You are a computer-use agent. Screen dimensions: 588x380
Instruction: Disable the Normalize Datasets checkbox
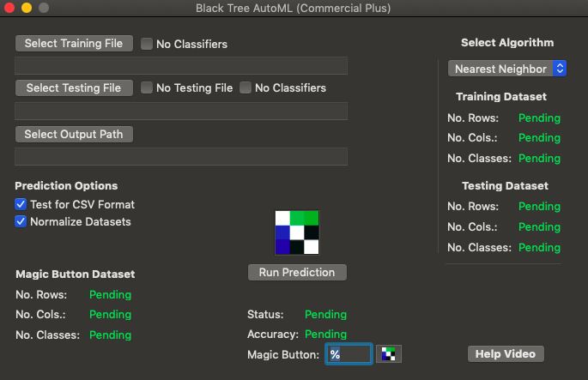(21, 221)
